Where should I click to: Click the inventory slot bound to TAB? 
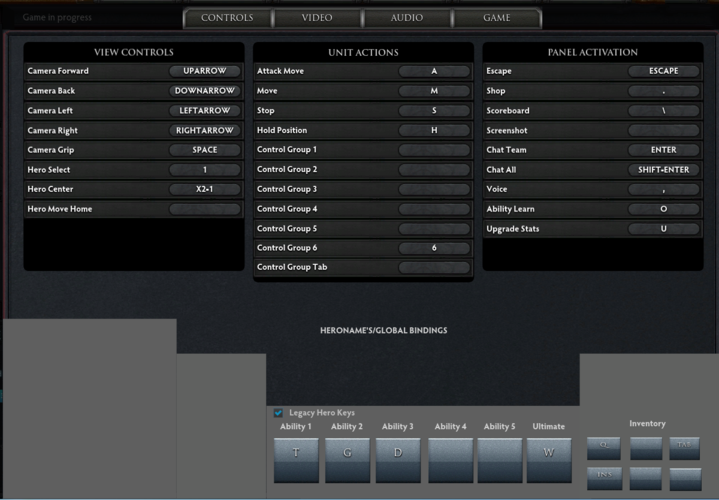(x=684, y=447)
